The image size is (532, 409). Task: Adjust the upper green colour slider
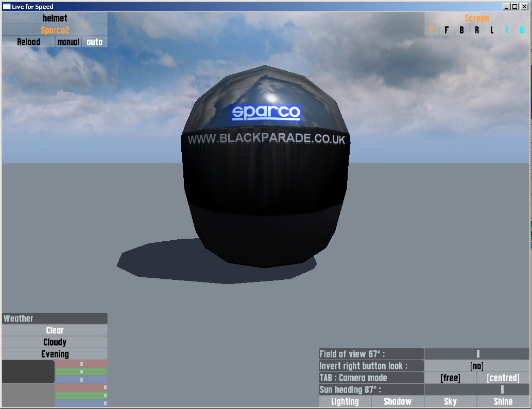click(81, 371)
